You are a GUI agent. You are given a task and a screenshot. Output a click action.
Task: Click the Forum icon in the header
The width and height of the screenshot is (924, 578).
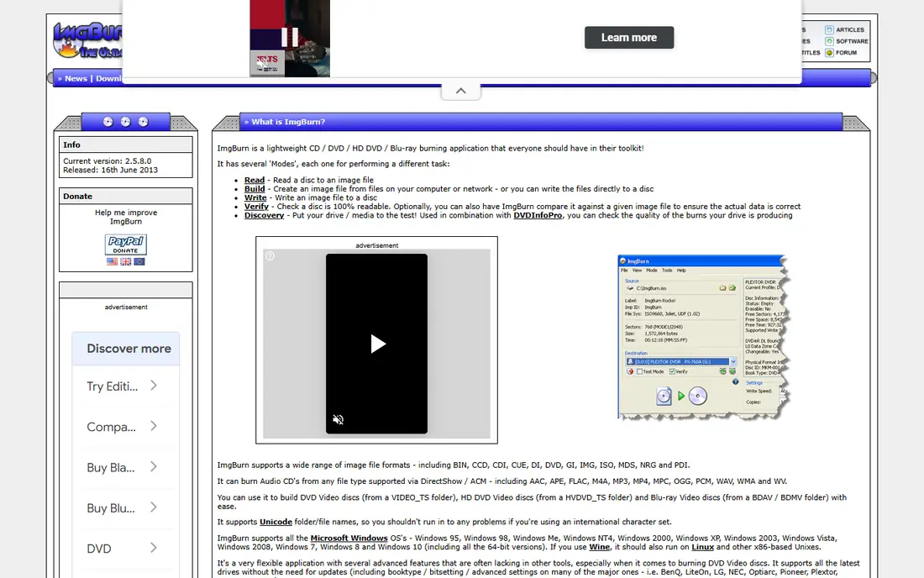point(829,52)
